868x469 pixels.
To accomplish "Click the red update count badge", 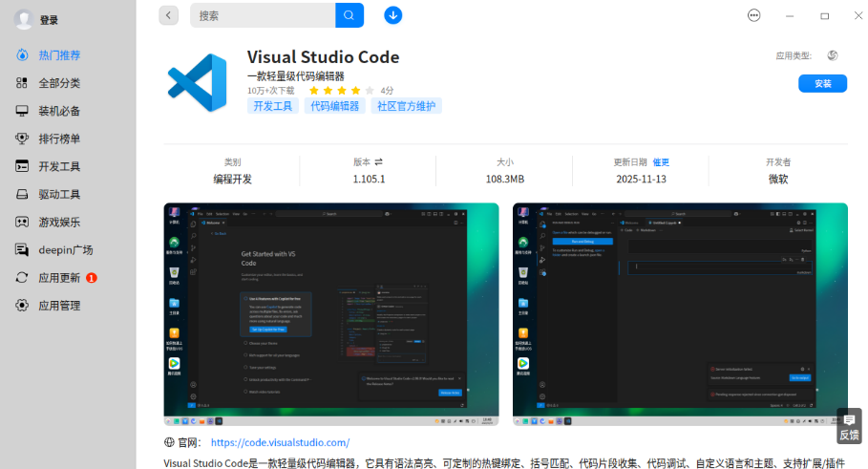I will [x=92, y=278].
